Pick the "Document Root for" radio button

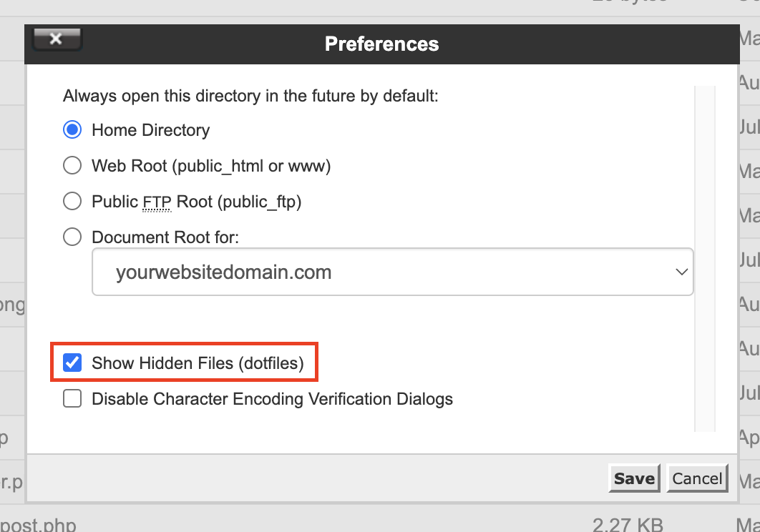tap(72, 237)
